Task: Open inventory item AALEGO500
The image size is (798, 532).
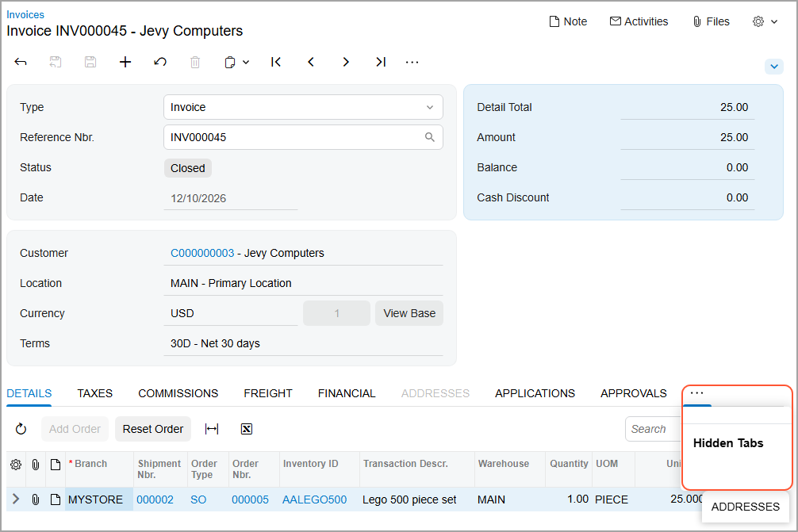Action: 314,500
